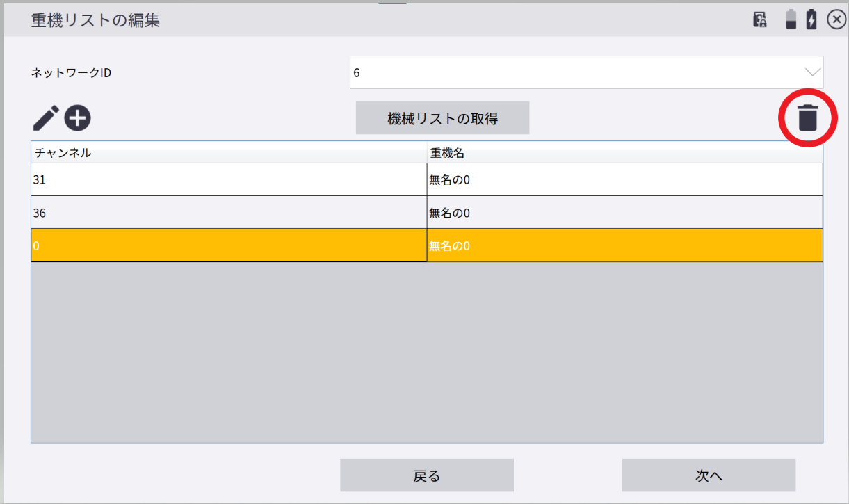The width and height of the screenshot is (849, 504).
Task: Select 無名の0 name in channel 36 row
Action: click(624, 213)
